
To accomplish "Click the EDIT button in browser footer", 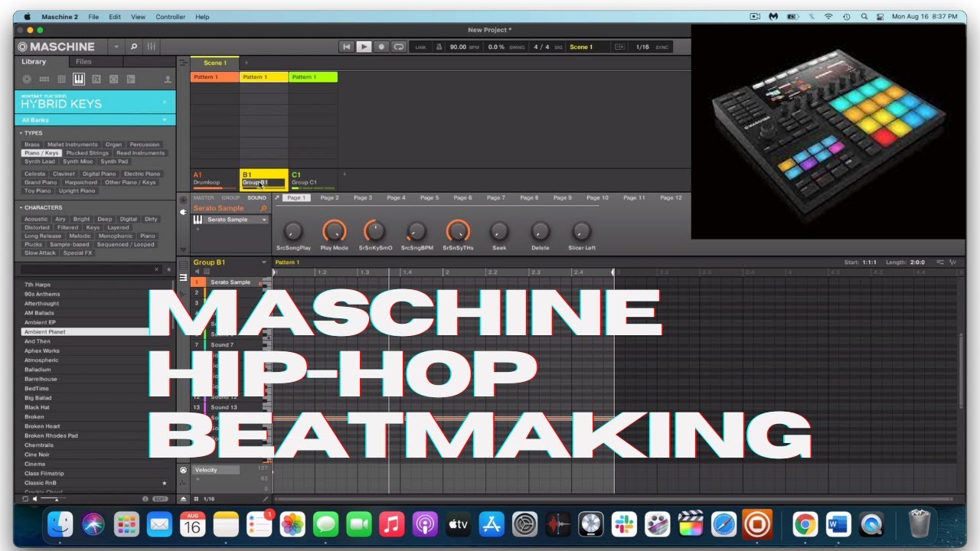I will [160, 499].
